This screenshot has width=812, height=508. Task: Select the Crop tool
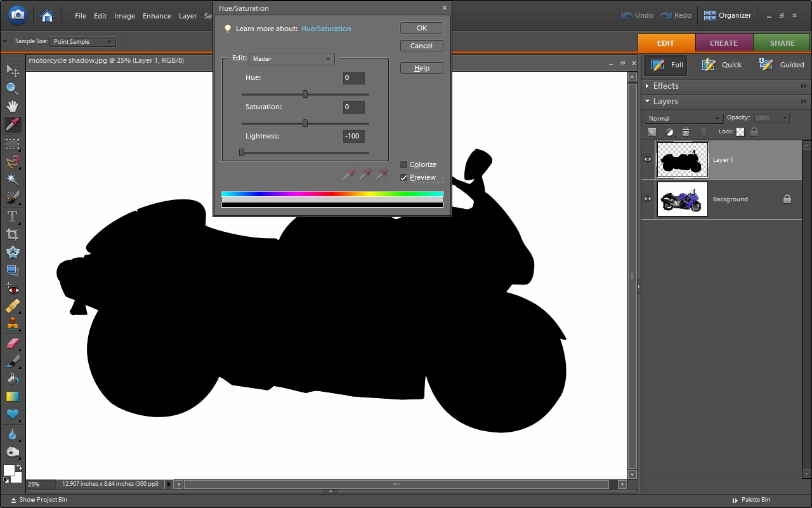[12, 234]
